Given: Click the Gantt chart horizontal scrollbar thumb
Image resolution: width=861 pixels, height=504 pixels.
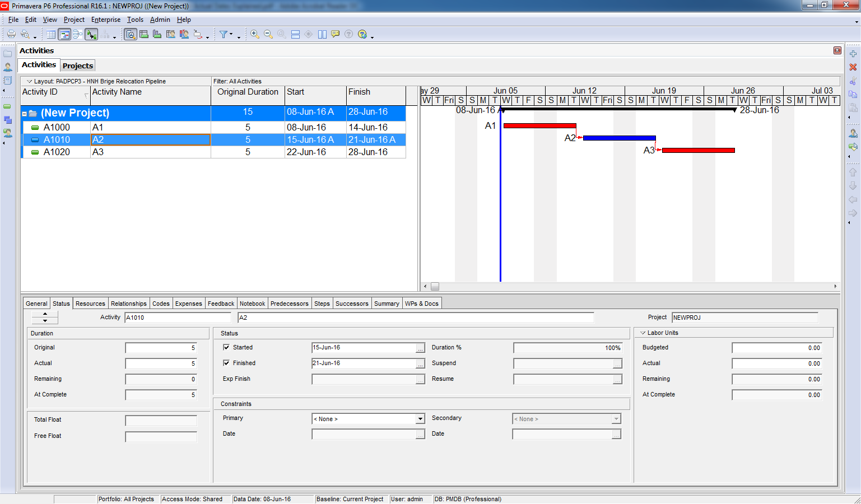Looking at the screenshot, I should pyautogui.click(x=435, y=286).
